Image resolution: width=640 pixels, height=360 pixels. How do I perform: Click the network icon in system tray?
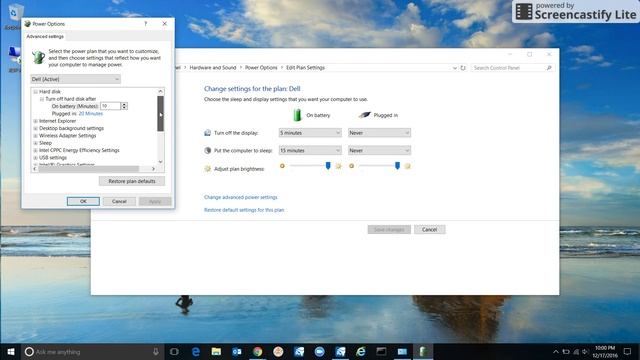point(576,351)
